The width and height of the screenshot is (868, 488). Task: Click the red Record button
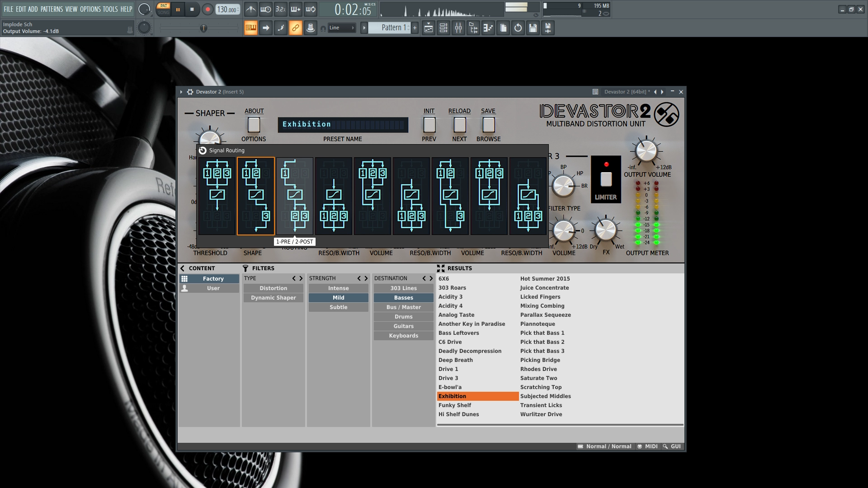coord(208,9)
